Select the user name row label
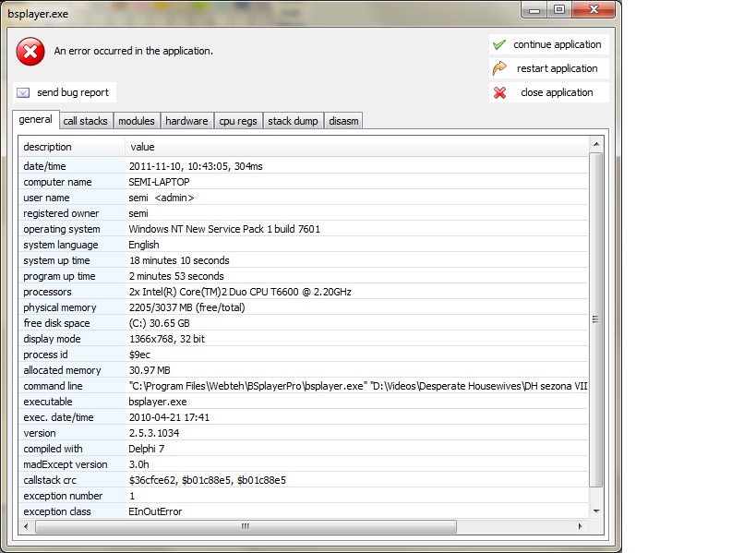 click(46, 198)
